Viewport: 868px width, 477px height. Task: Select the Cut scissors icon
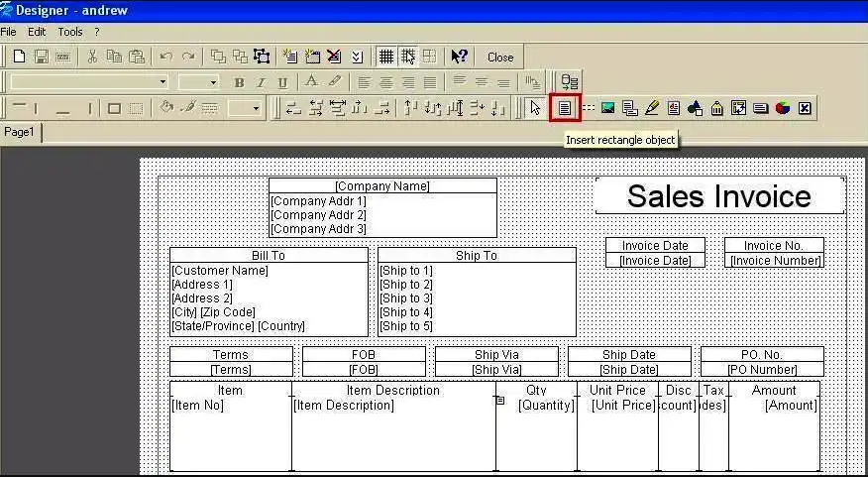point(92,57)
